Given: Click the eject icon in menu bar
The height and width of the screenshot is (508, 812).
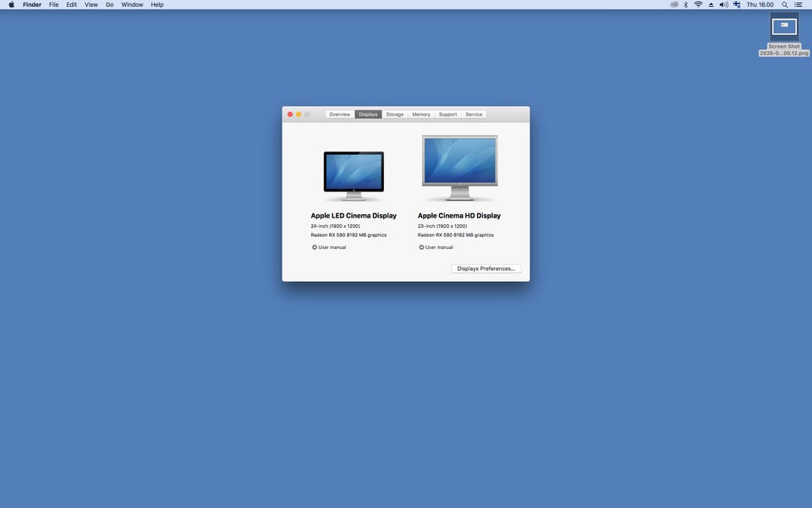Looking at the screenshot, I should coord(711,5).
